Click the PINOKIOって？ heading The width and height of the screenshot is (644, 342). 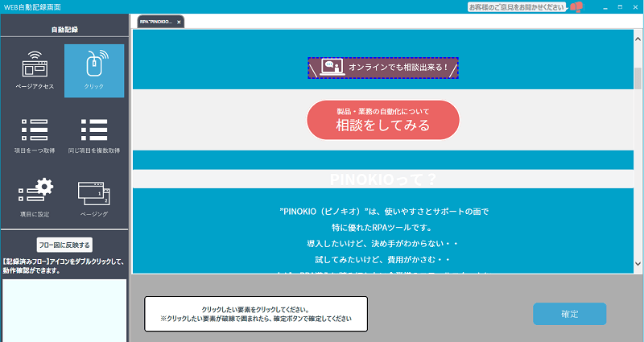tap(383, 179)
